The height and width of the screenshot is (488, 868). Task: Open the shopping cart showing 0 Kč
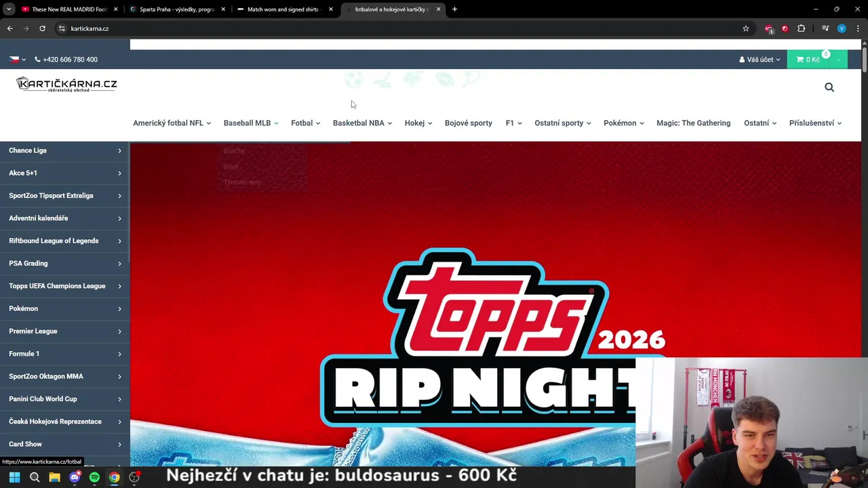808,60
